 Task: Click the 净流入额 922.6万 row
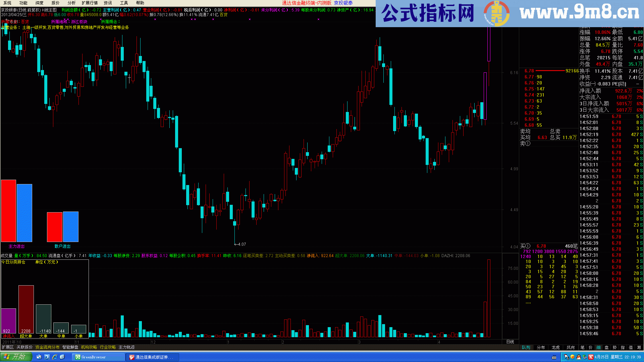coord(611,91)
